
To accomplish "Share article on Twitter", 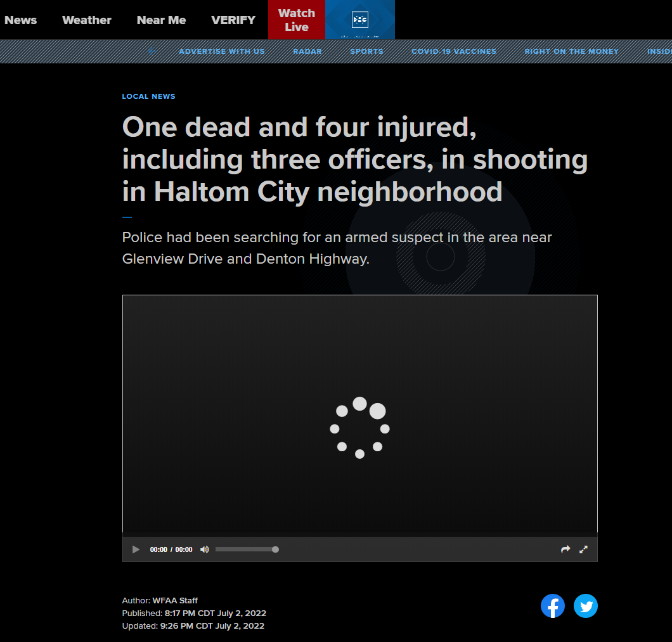I will pyautogui.click(x=586, y=607).
